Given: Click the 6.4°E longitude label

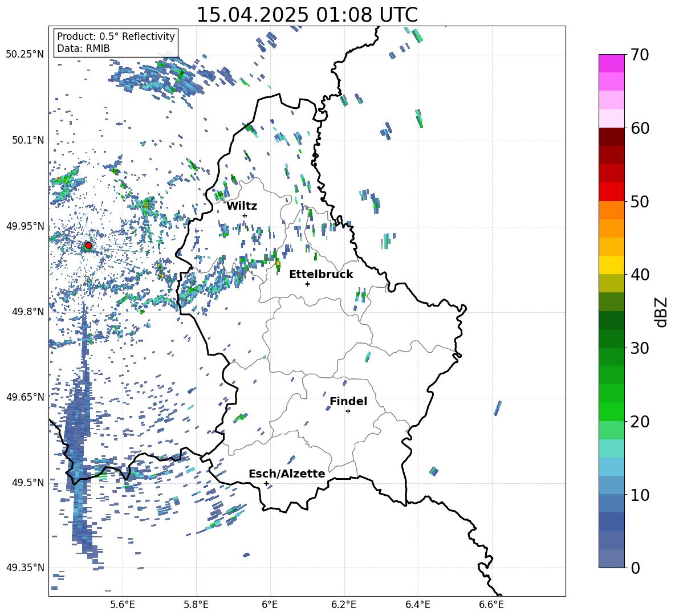Looking at the screenshot, I should point(417,605).
